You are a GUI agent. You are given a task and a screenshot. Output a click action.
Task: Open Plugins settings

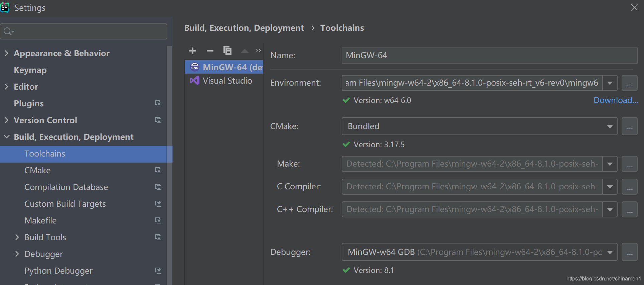(x=29, y=103)
